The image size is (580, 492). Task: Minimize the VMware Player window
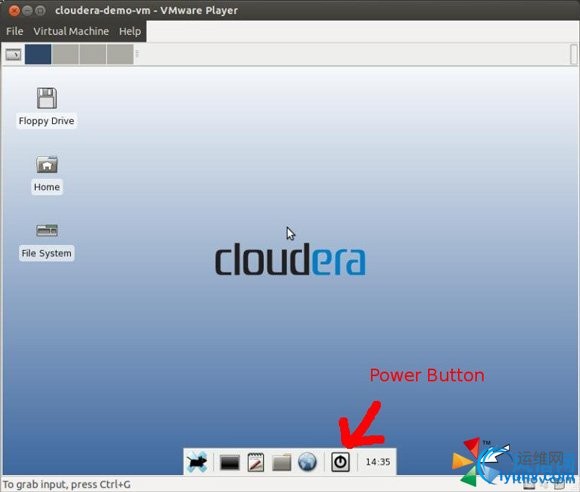pyautogui.click(x=27, y=10)
